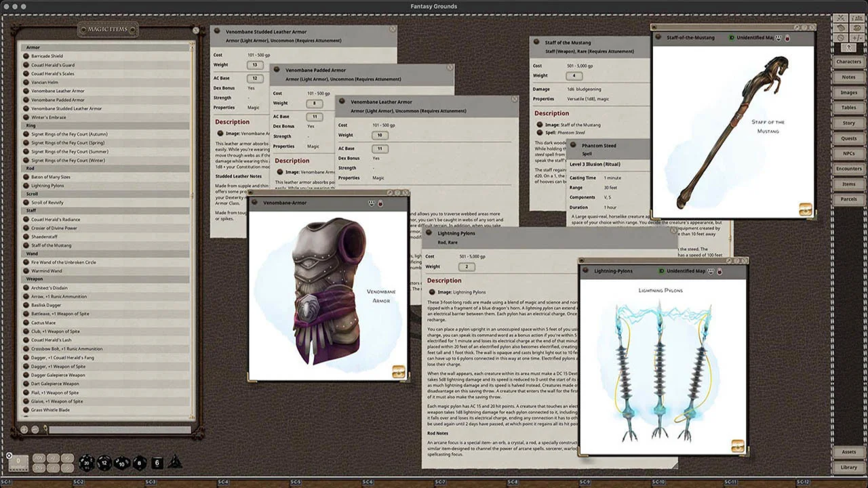Image resolution: width=868 pixels, height=488 pixels.
Task: Click the link icon for Cactus Mace row
Action: coord(26,323)
